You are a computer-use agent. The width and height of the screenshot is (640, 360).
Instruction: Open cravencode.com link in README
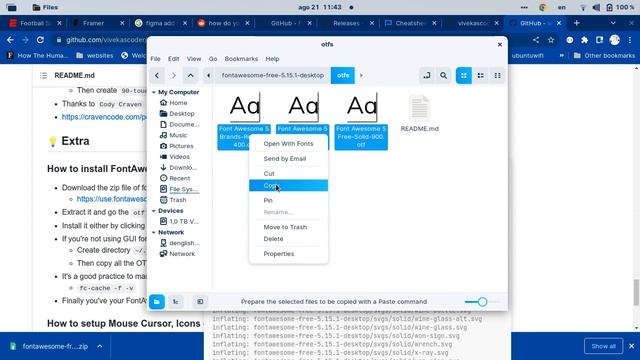[x=104, y=117]
